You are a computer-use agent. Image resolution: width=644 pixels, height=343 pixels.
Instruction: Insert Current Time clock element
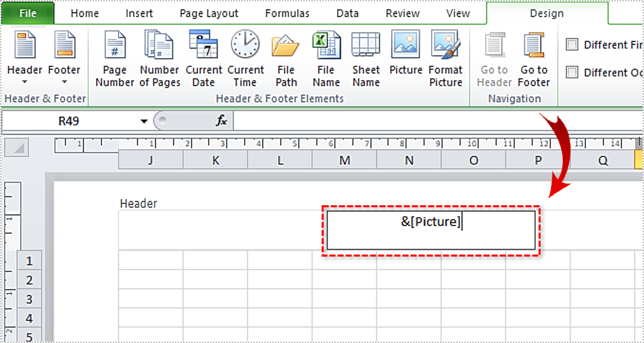tap(245, 59)
